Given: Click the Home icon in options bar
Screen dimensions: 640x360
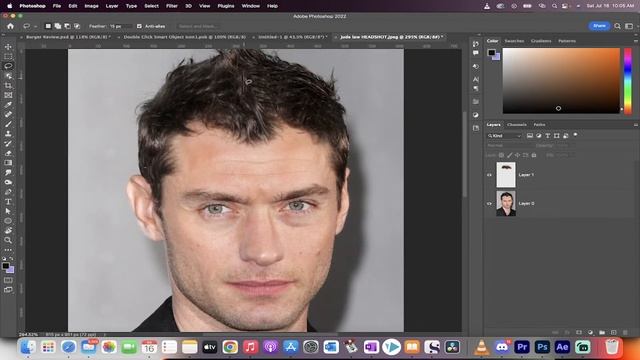Looking at the screenshot, I should pyautogui.click(x=11, y=26).
